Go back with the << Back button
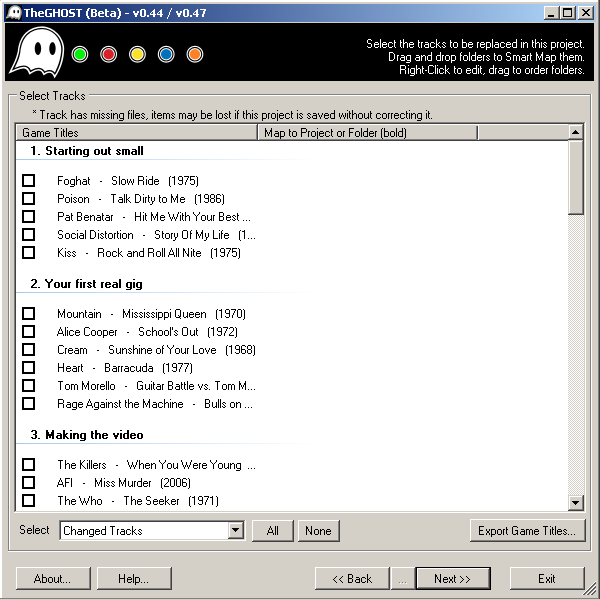 click(x=352, y=579)
